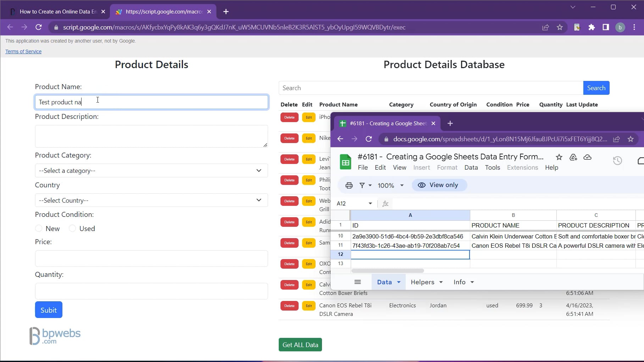Reload the Google Sheets window
644x362 pixels.
[369, 139]
